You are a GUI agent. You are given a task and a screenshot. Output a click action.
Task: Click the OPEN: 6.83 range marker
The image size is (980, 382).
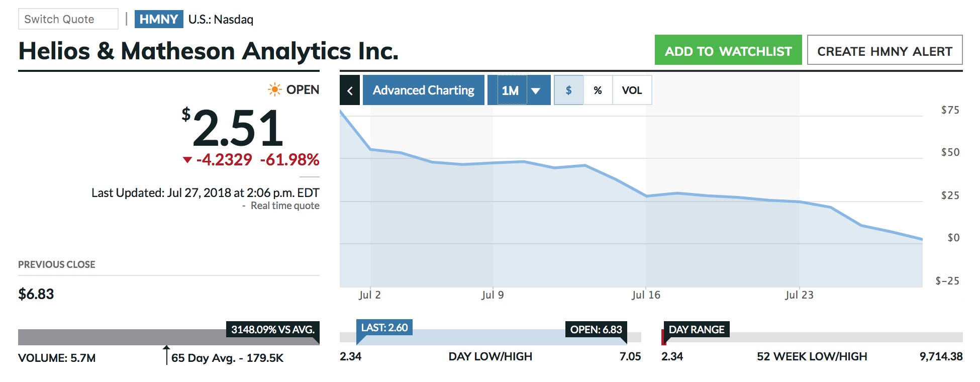pyautogui.click(x=596, y=330)
